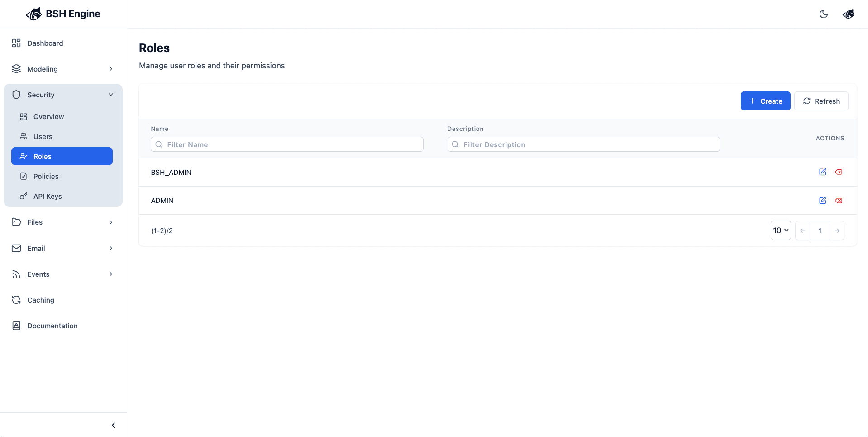Click the delete icon for BSH_ADMIN role
Image resolution: width=868 pixels, height=437 pixels.
point(839,172)
